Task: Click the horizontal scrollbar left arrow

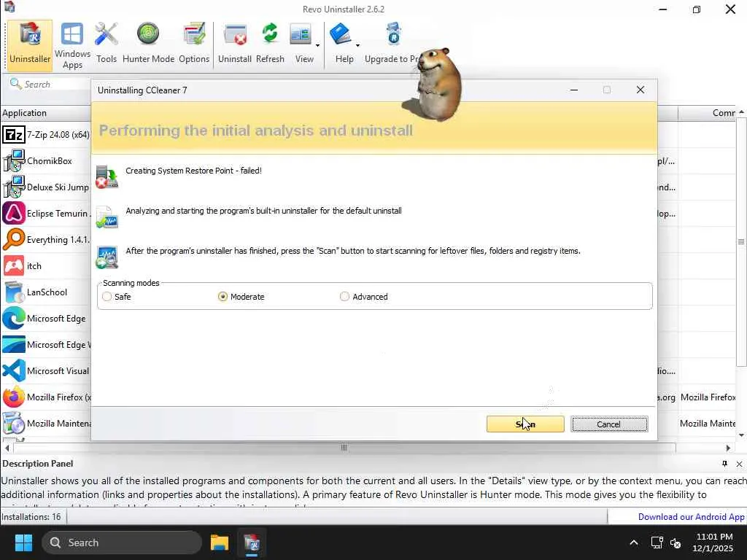Action: pyautogui.click(x=7, y=448)
